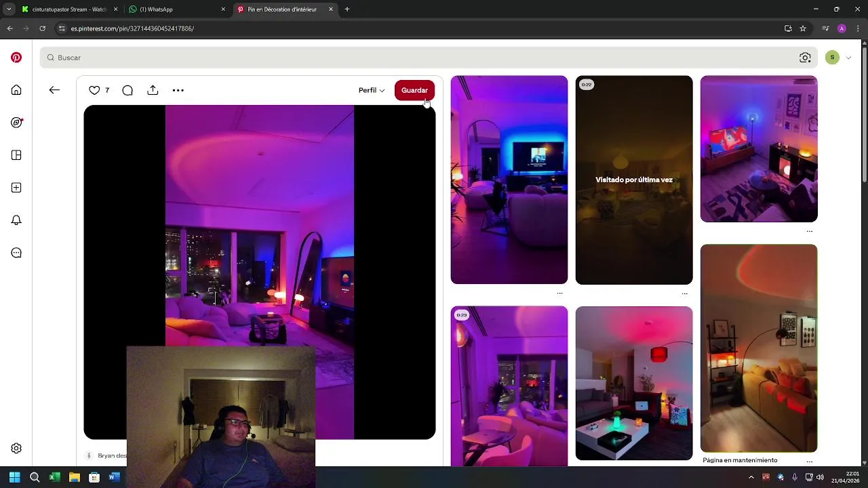Reload the page
The width and height of the screenshot is (868, 488).
pos(42,28)
